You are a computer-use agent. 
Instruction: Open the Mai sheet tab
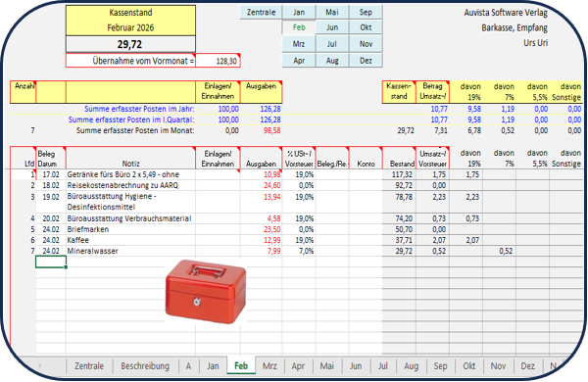point(326,366)
